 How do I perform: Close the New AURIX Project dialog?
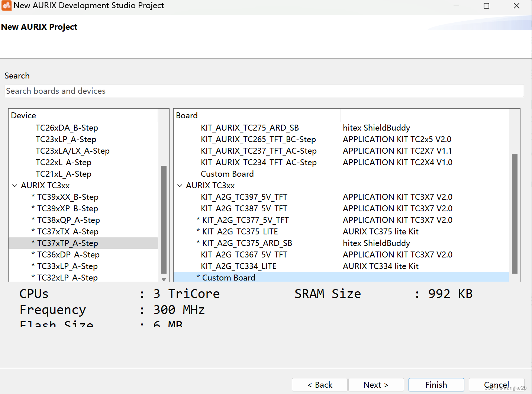click(516, 6)
